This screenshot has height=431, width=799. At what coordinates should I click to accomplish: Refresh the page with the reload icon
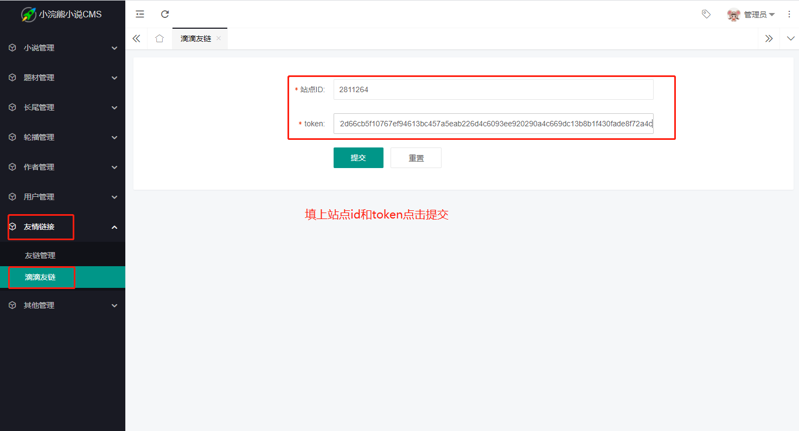165,14
